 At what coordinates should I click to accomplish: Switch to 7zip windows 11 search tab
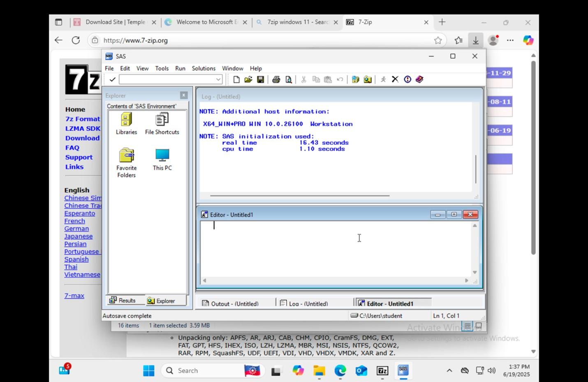click(x=297, y=22)
